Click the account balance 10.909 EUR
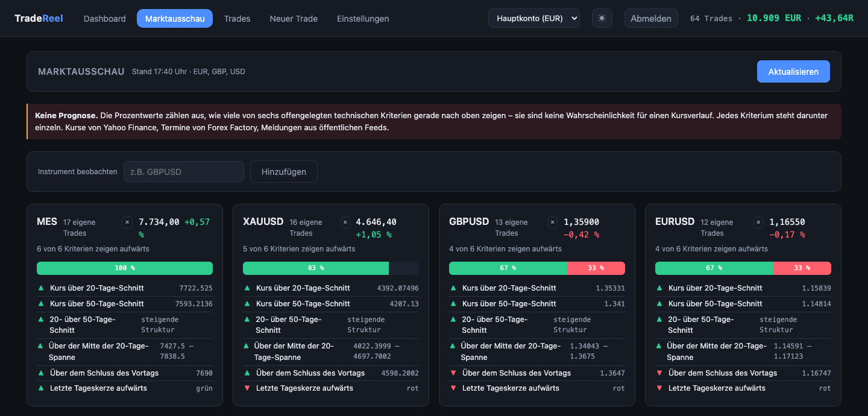This screenshot has height=416, width=868. coord(774,18)
